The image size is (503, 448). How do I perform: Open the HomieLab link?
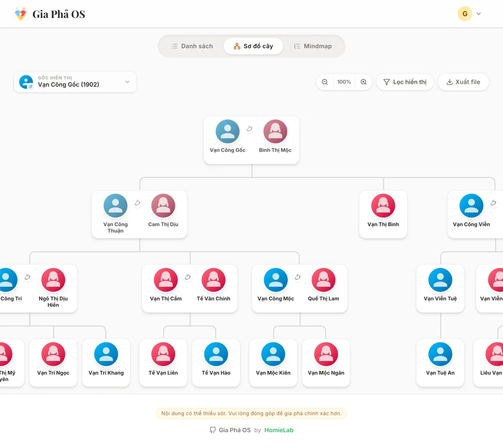pyautogui.click(x=279, y=430)
